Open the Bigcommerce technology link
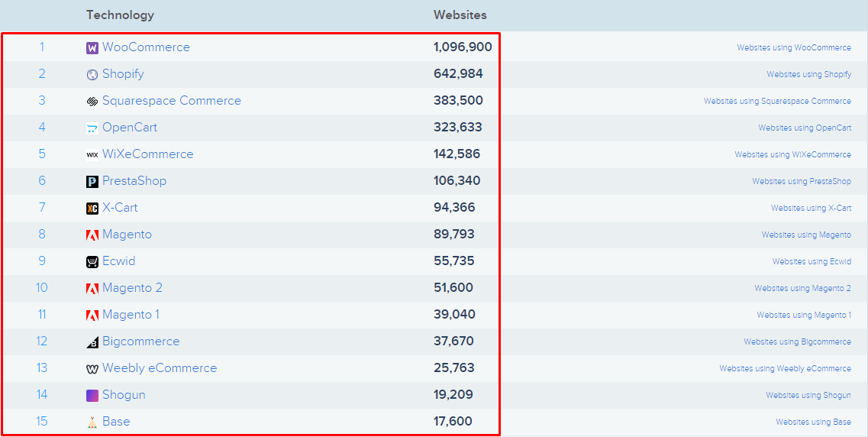This screenshot has height=437, width=868. tap(141, 342)
